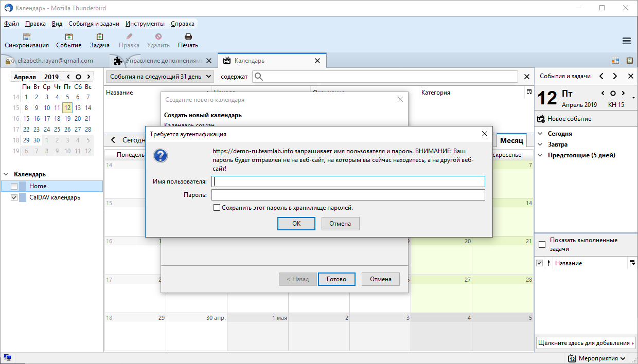Click the tasks column picker icon
The image size is (638, 364).
[632, 263]
